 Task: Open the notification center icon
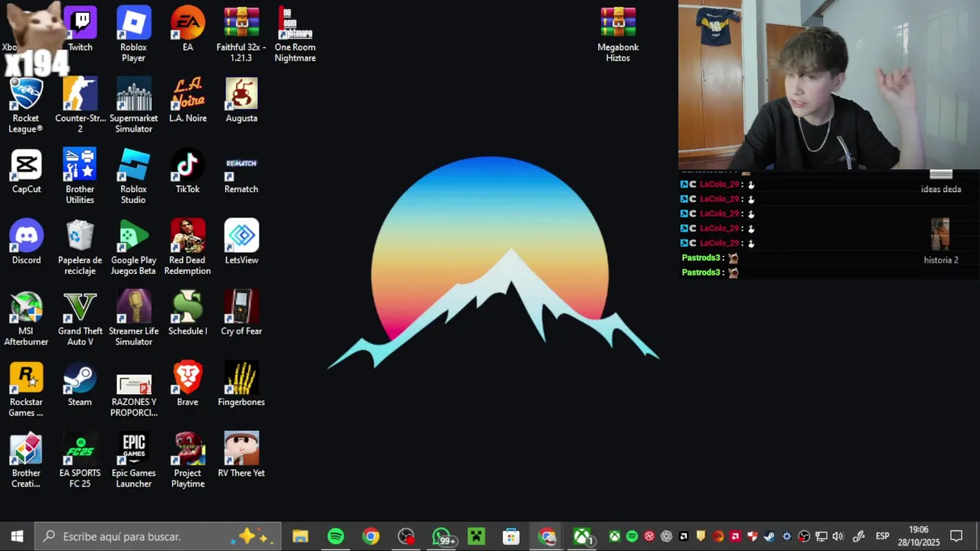tap(956, 536)
